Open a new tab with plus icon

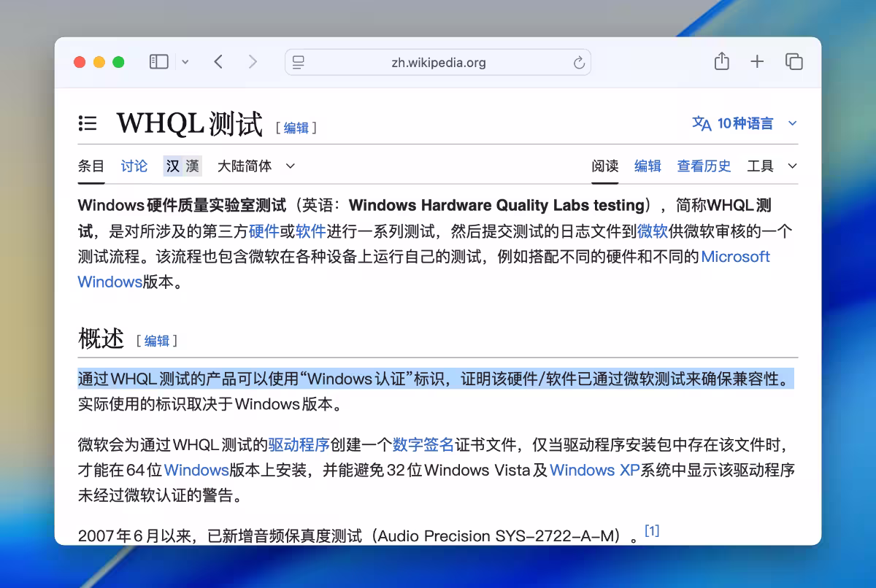757,62
